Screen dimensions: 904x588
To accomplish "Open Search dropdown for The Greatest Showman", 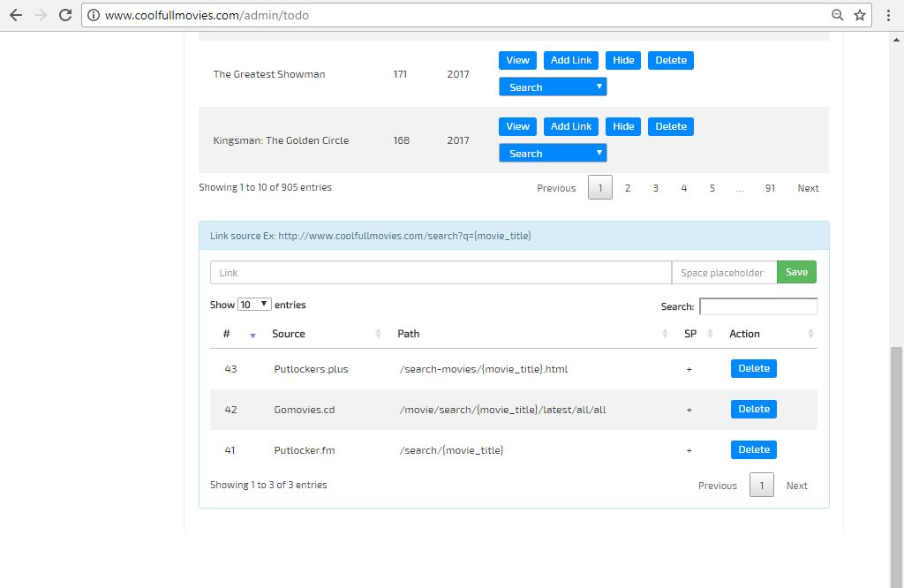I will [553, 87].
